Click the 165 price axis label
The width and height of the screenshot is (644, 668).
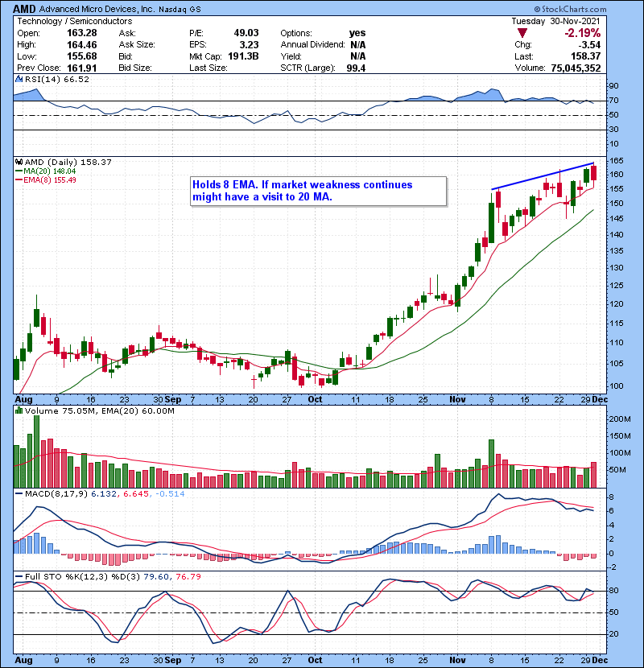tap(617, 161)
